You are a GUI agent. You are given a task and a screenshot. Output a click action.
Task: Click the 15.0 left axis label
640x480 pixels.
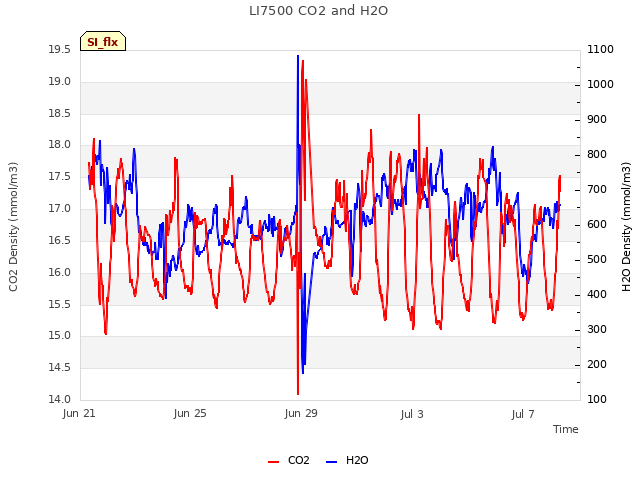(x=60, y=336)
